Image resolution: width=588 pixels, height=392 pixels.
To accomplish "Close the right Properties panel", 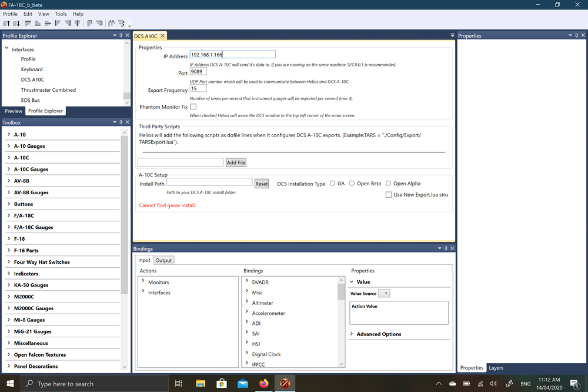I will [x=583, y=35].
